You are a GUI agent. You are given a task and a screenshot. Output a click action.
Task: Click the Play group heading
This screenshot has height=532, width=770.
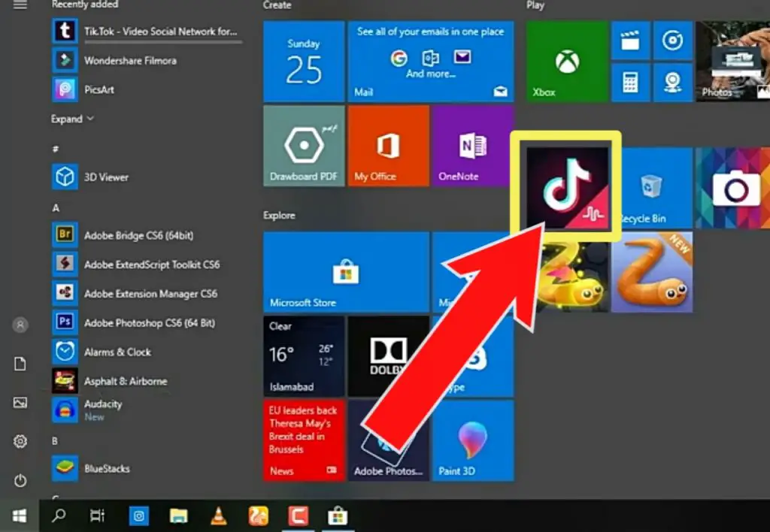[535, 5]
